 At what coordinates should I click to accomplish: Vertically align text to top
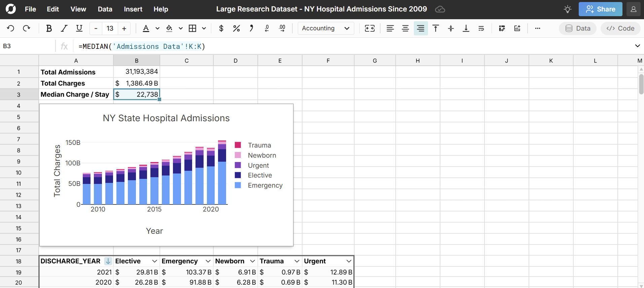pyautogui.click(x=435, y=28)
